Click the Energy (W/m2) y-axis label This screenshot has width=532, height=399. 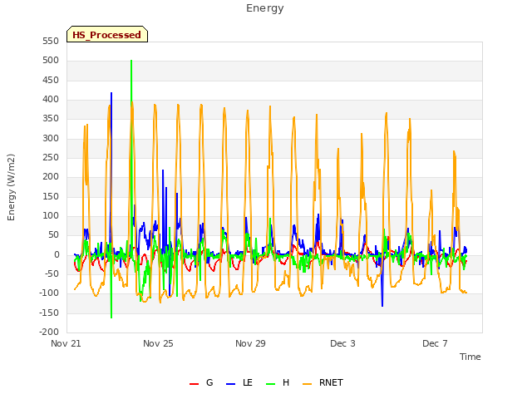point(11,187)
